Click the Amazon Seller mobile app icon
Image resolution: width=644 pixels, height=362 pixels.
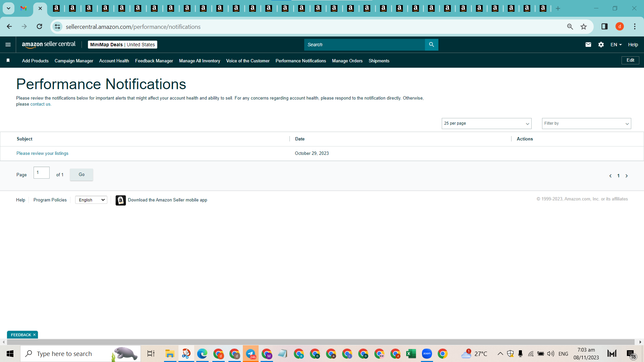pyautogui.click(x=120, y=200)
